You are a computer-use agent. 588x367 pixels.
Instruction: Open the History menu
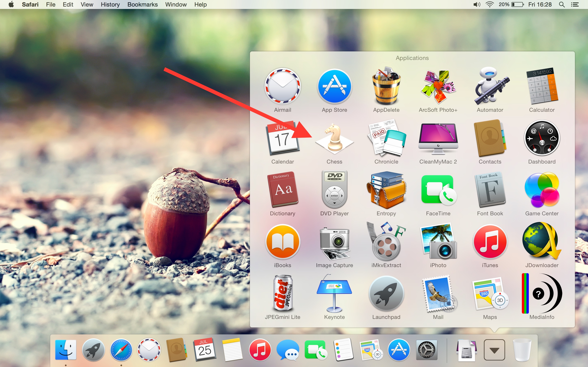[x=110, y=5]
